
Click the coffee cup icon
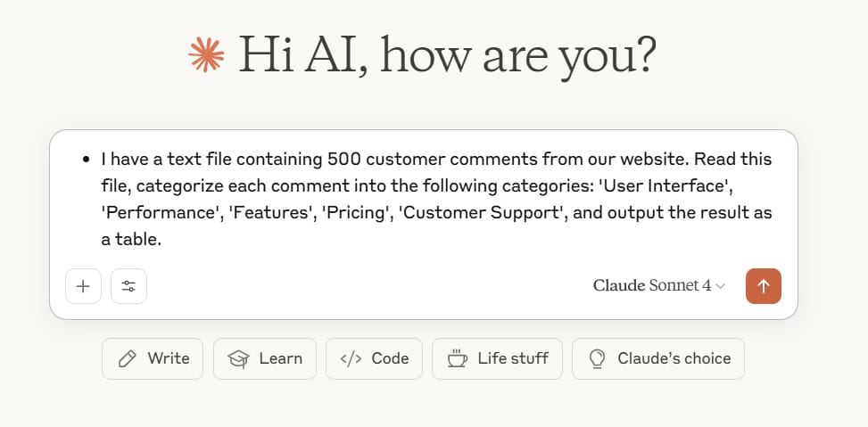457,358
